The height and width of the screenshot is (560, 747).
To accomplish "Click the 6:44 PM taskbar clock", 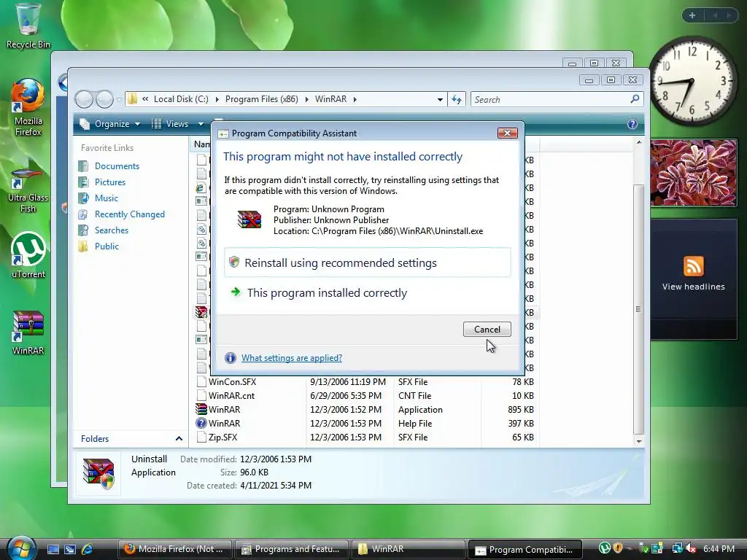I will 719,548.
